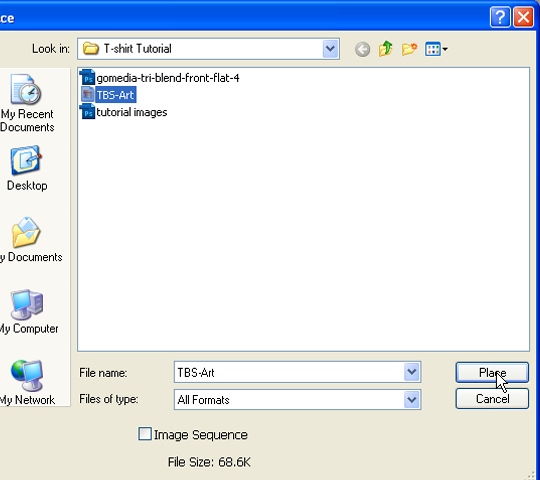Cancel the Place dialog
The image size is (540, 480).
pyautogui.click(x=492, y=399)
